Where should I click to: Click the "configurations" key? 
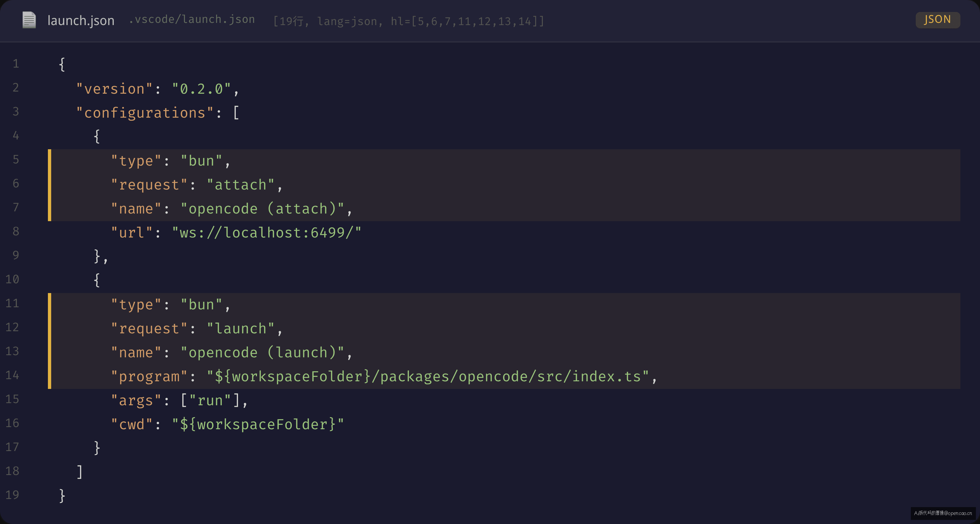[145, 113]
